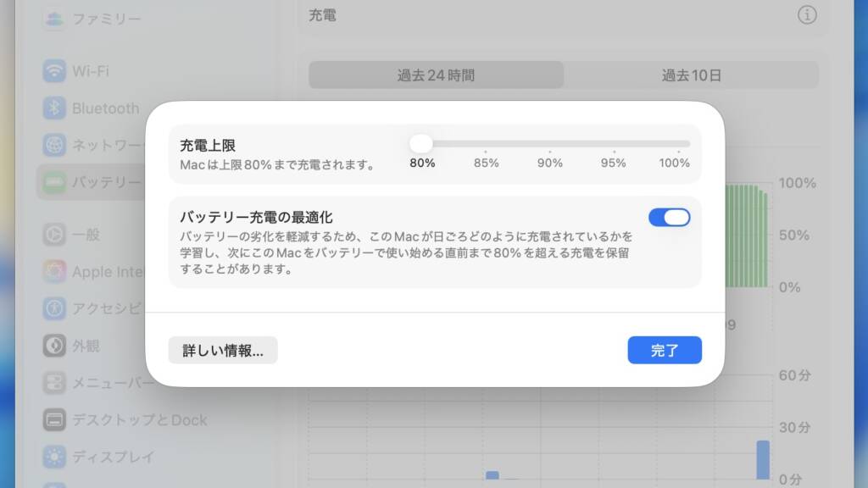The width and height of the screenshot is (868, 488).
Task: Click the charging info (i) icon
Action: (807, 15)
